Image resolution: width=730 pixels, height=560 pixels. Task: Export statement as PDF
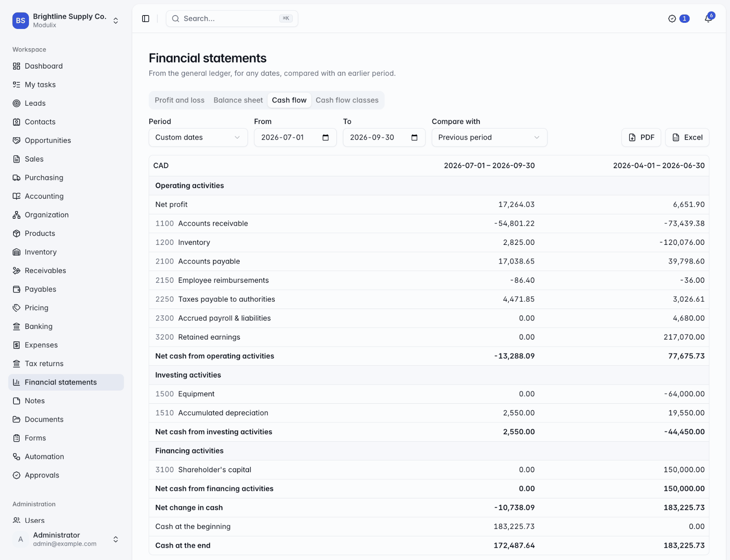pyautogui.click(x=641, y=138)
